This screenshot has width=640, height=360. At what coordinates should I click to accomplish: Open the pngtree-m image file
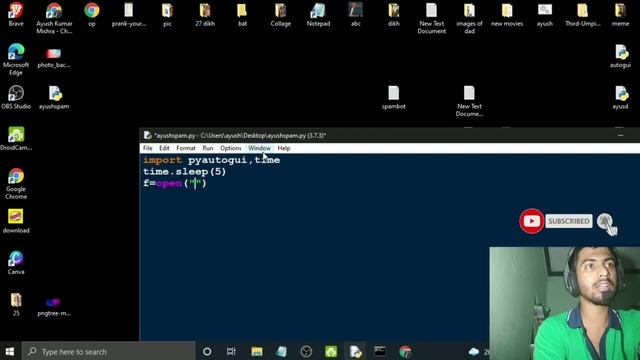[54, 307]
